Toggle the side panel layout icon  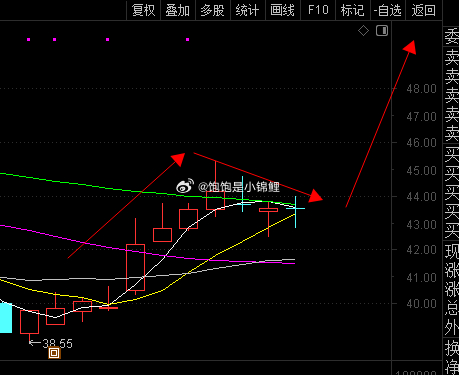382,31
